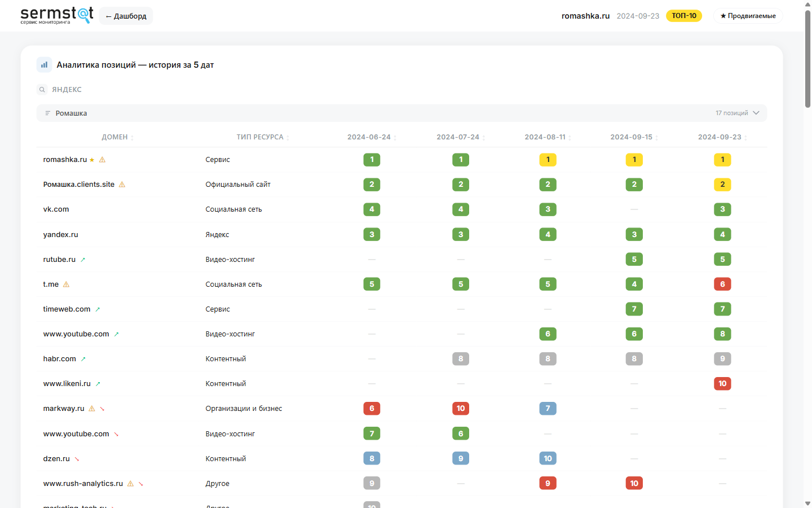Open the www.rush-analytics.ru domain
Screen dimensions: 812x508
[83, 484]
